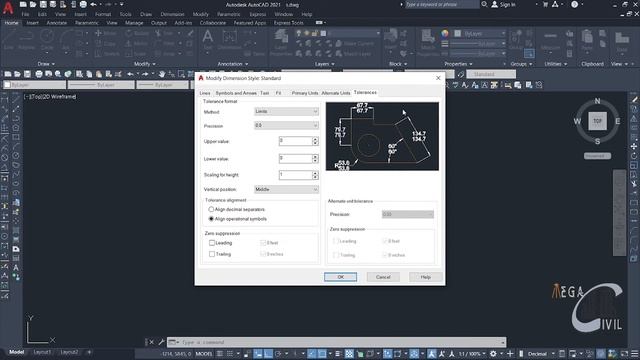Toggle MODEL space button in status bar
This screenshot has height=360, width=640.
204,353
